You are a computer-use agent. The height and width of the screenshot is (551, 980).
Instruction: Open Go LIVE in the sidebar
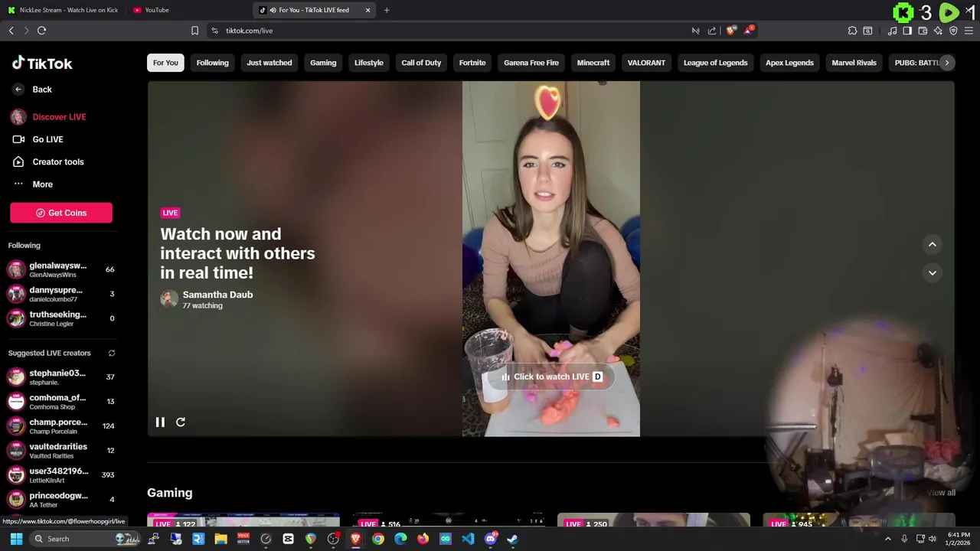[x=47, y=139]
